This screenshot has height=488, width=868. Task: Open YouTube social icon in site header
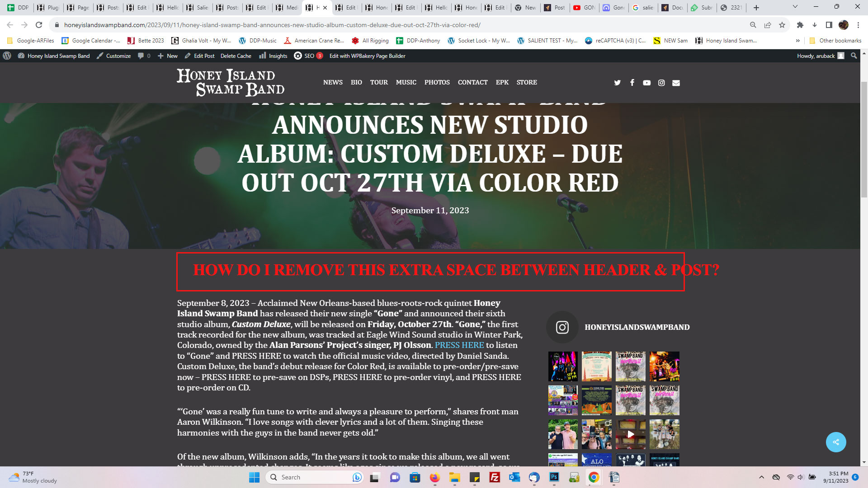pos(646,83)
